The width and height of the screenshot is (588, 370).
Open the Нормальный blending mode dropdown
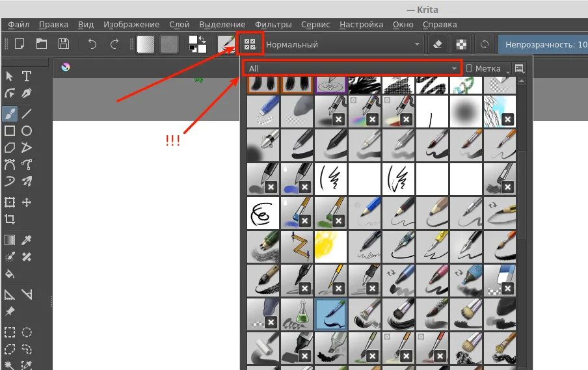pyautogui.click(x=343, y=44)
